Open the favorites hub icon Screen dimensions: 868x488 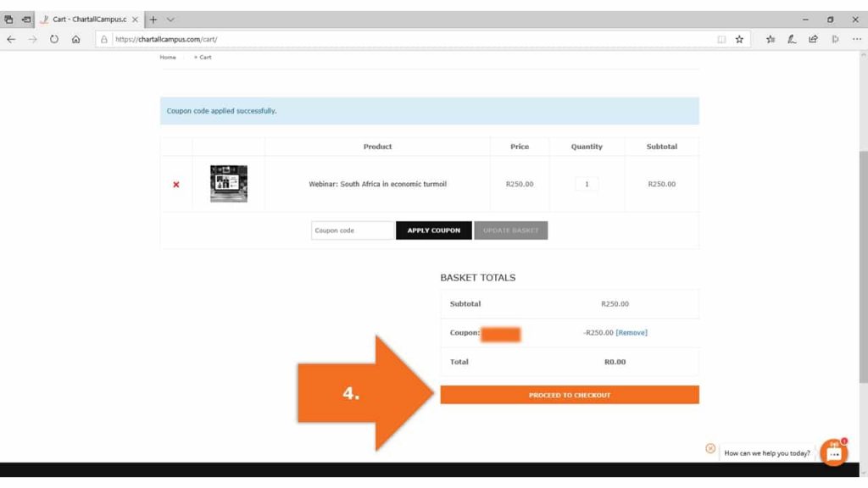(771, 39)
